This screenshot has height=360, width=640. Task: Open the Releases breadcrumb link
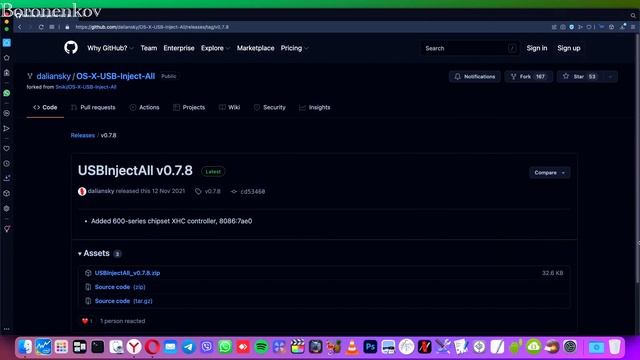(82, 136)
